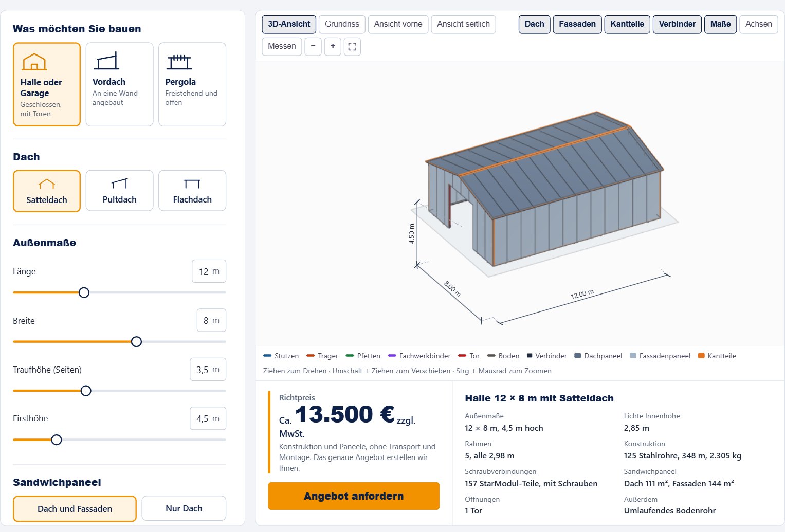Zoom in with the plus button
Viewport: 785px width, 532px height.
333,46
